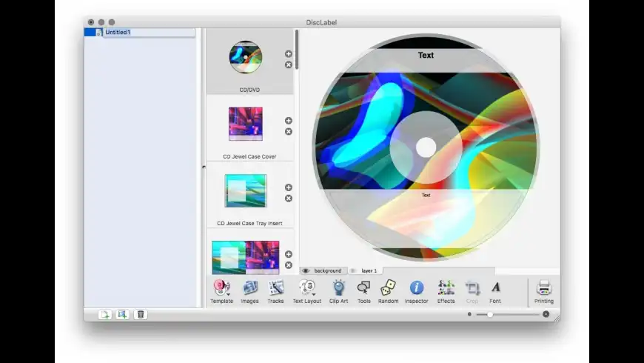Remove the CD Jewel Case Cover element
Image resolution: width=644 pixels, height=363 pixels.
289,132
